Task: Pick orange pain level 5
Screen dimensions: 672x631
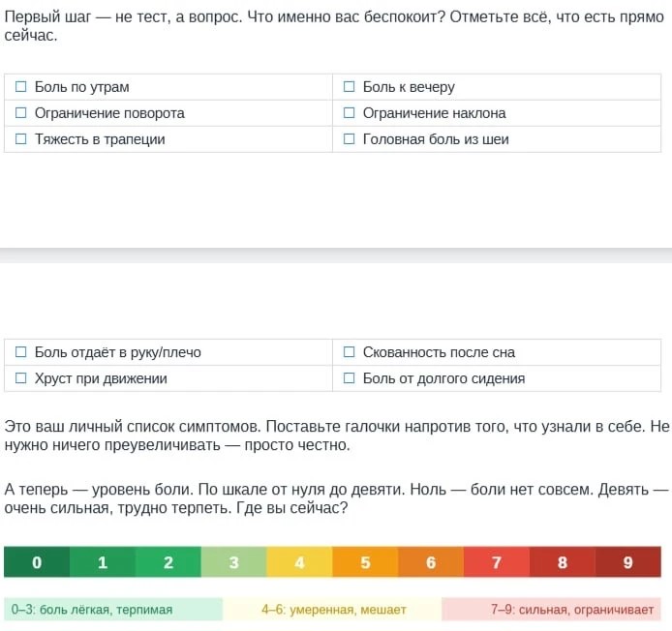Action: (x=365, y=561)
